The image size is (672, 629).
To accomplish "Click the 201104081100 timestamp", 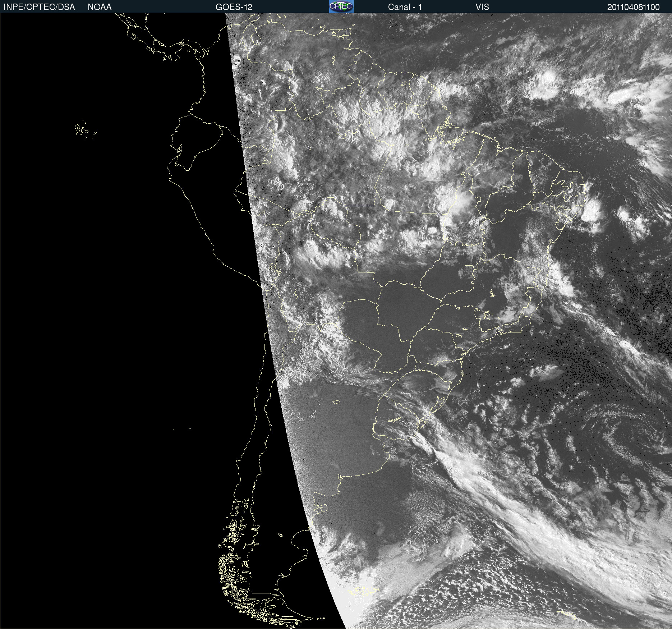I will tap(634, 7).
